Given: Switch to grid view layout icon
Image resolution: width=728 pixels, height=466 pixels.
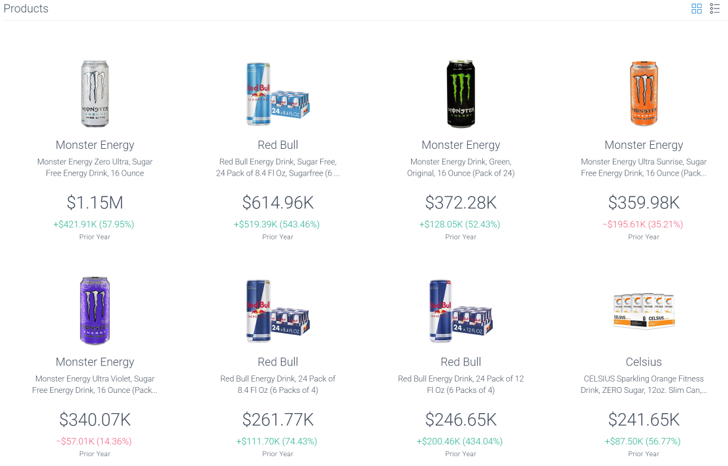Looking at the screenshot, I should point(696,8).
